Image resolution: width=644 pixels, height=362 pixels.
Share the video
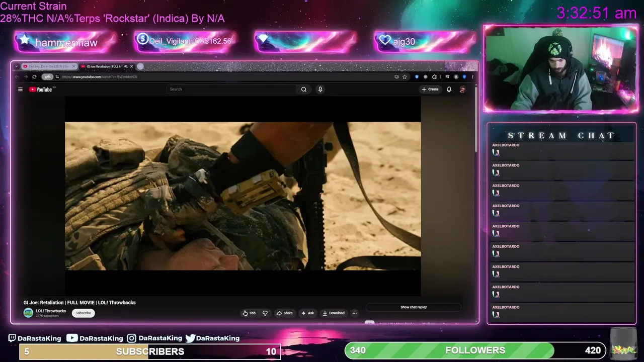point(284,313)
